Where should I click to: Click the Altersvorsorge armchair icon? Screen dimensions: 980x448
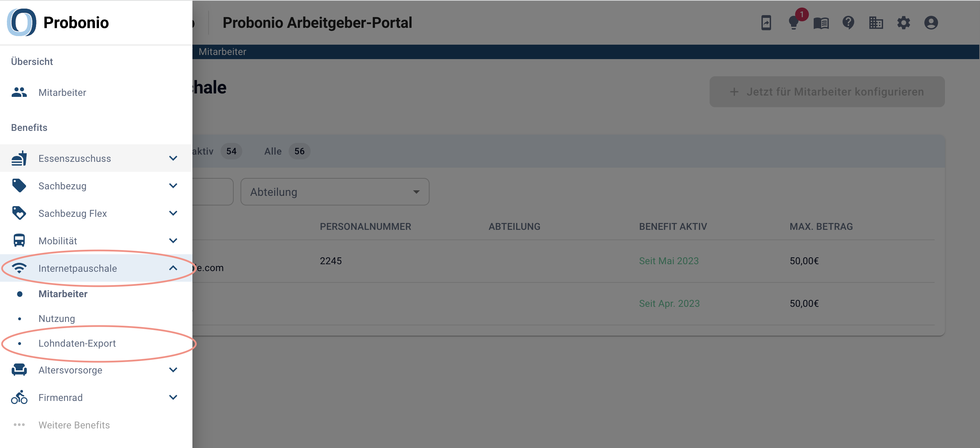19,370
